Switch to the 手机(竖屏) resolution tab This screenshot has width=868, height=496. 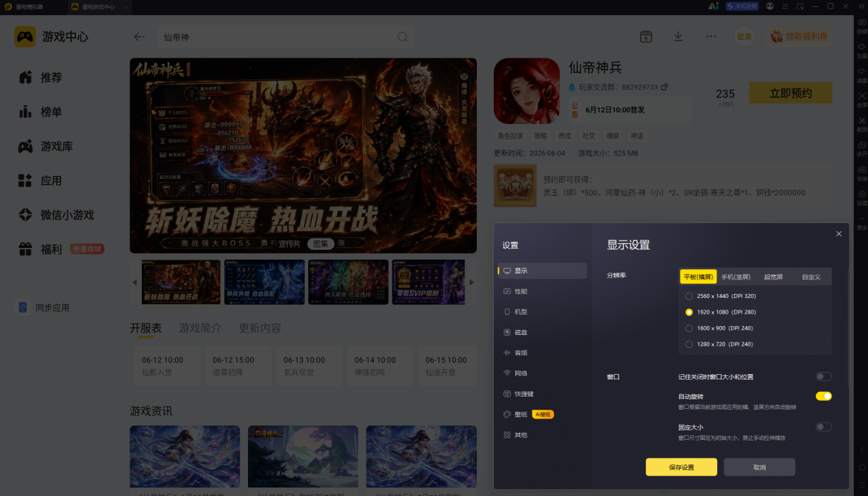pyautogui.click(x=736, y=277)
